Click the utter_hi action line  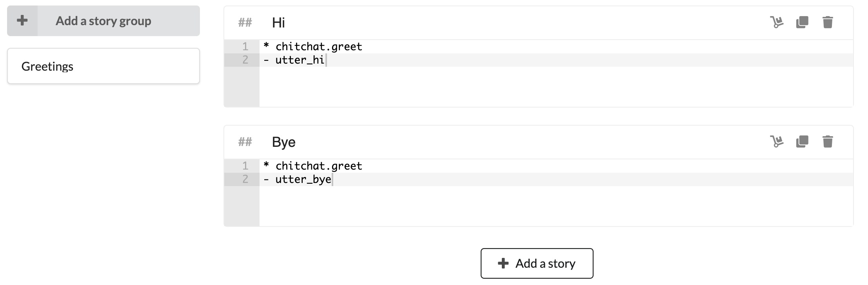pos(300,60)
